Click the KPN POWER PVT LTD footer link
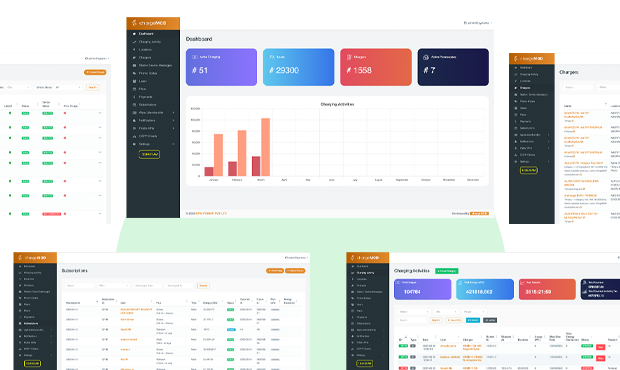 click(x=210, y=213)
